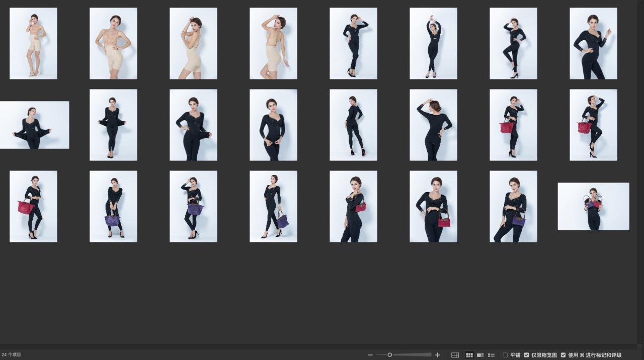
Task: Select back-view thumbnail with hair bun
Action: (x=433, y=125)
